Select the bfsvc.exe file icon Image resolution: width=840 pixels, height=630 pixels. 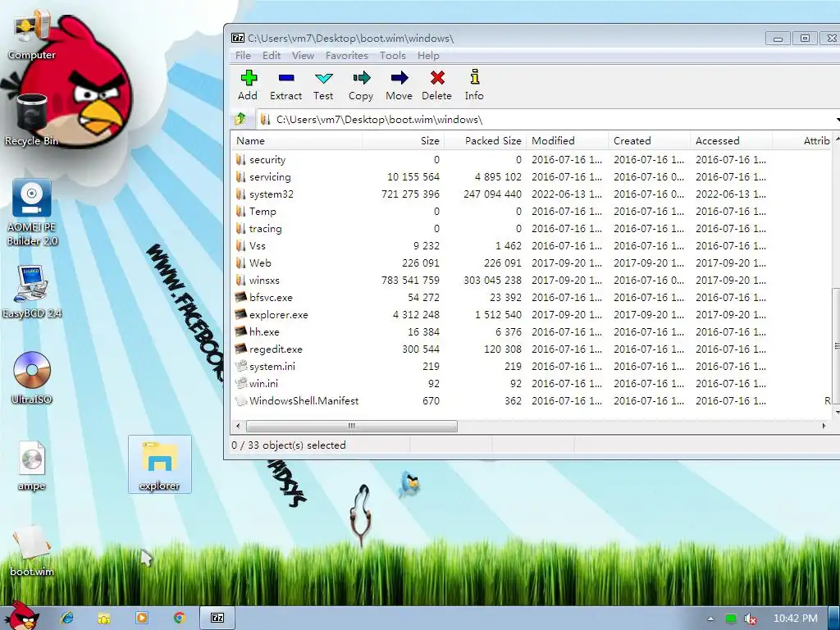(241, 297)
